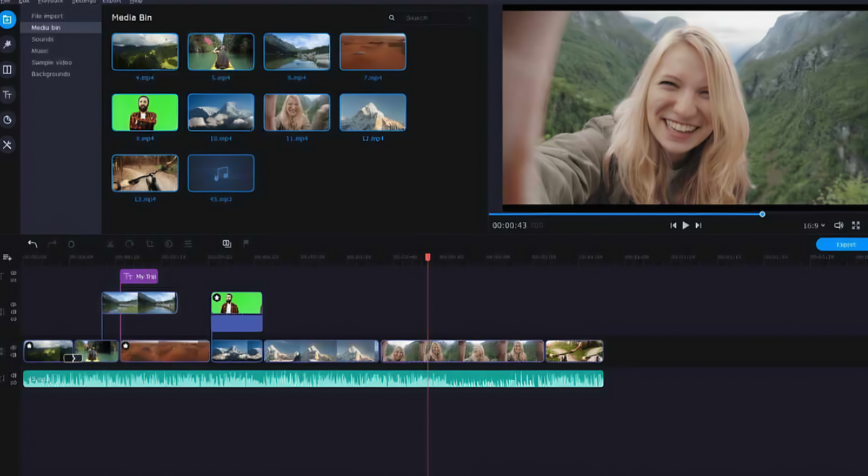Split the clip using the scissors icon
Viewport: 868px width, 476px height.
(109, 245)
